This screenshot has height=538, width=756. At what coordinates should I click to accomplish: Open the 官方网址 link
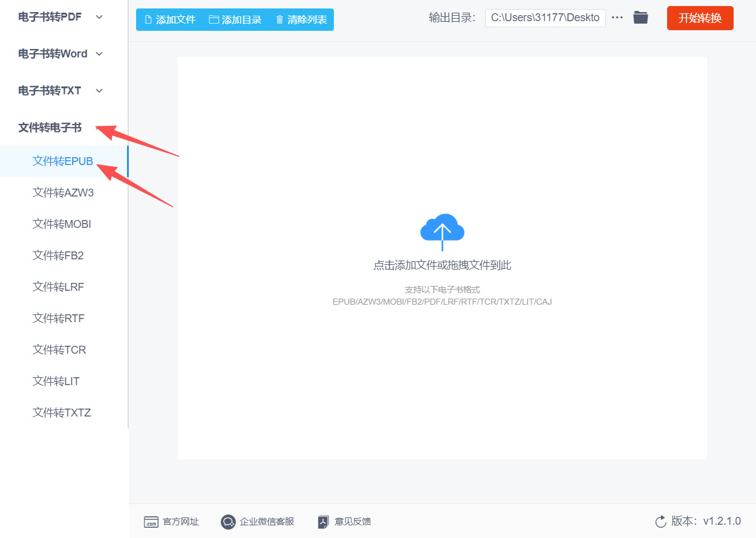point(171,522)
